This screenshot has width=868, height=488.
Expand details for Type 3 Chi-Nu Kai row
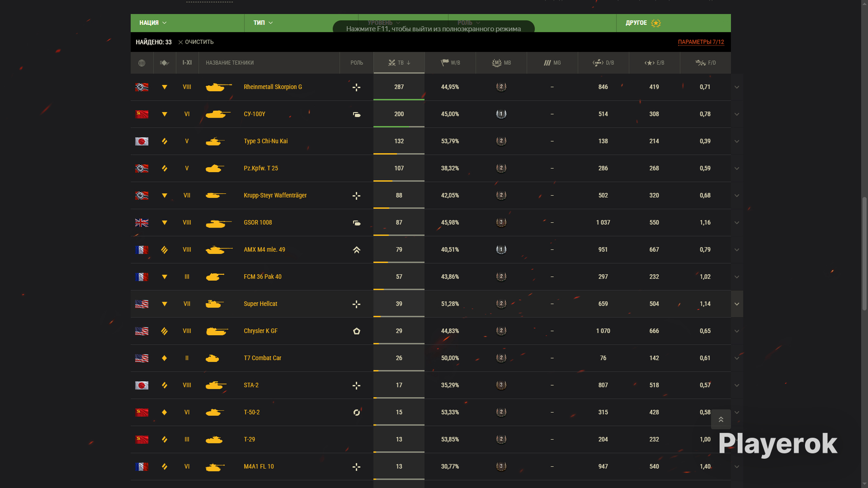click(737, 142)
